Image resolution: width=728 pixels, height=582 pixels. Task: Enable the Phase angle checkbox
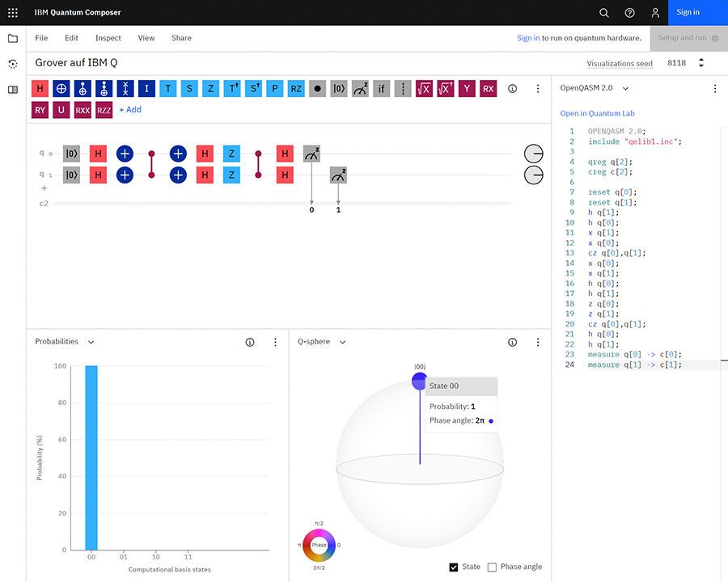coord(492,567)
